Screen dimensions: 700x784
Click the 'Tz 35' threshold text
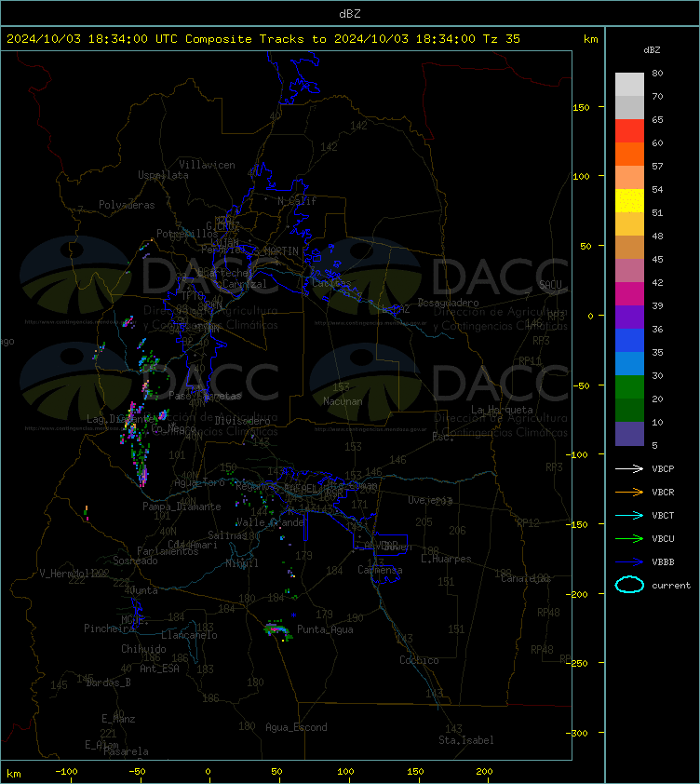pos(502,39)
